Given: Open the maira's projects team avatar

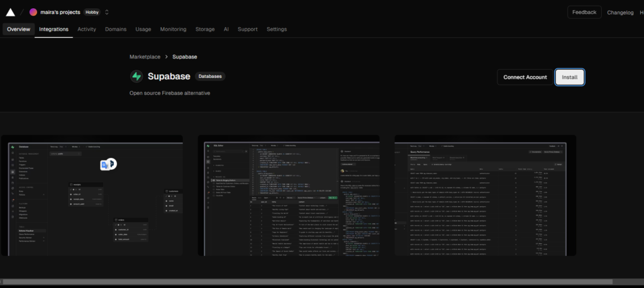Looking at the screenshot, I should (x=33, y=13).
